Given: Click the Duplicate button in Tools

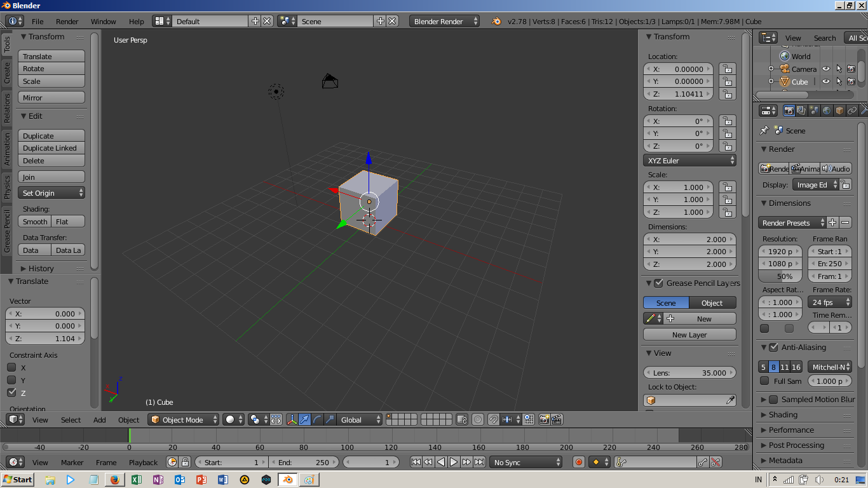Looking at the screenshot, I should click(x=51, y=135).
